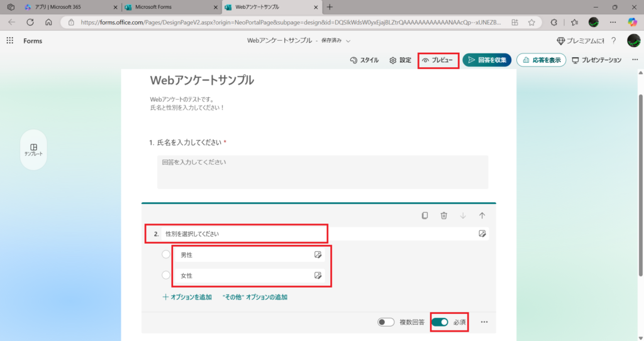Click image icon on 男性 option
Screen dimensions: 644x341
(x=318, y=255)
